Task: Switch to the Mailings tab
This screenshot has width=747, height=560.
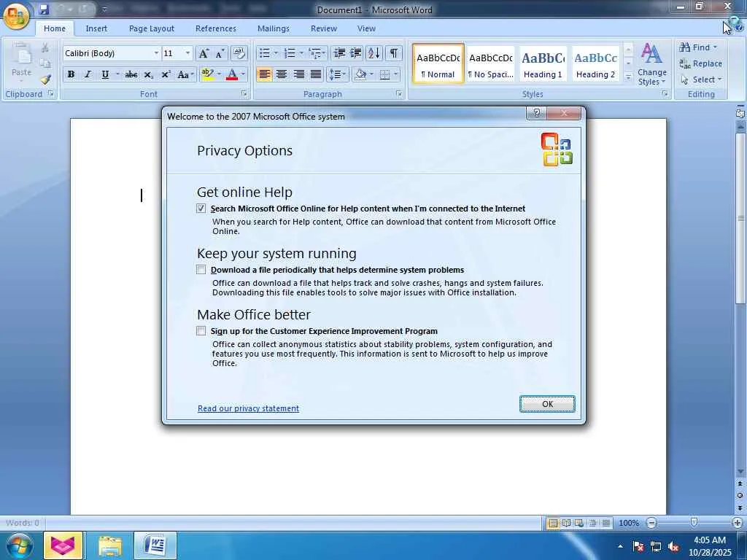Action: pos(274,28)
